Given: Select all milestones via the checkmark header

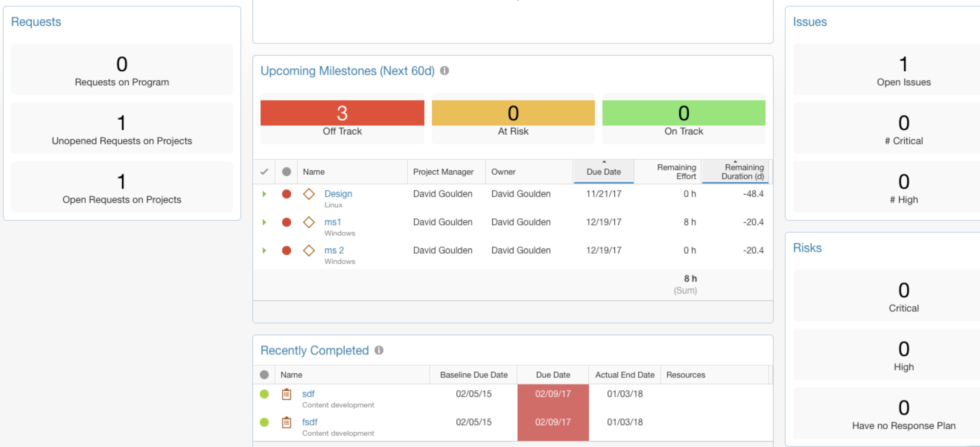Looking at the screenshot, I should 264,172.
